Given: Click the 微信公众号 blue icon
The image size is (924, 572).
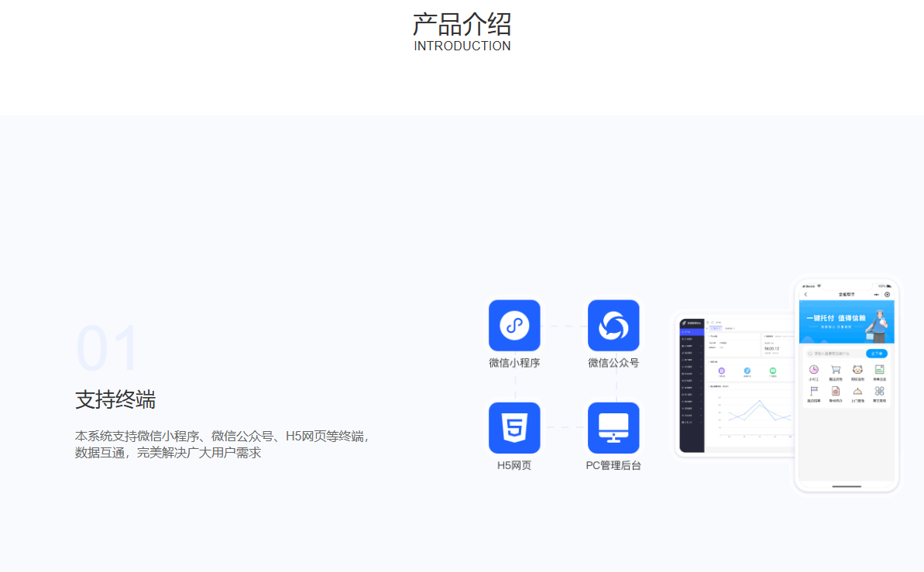Looking at the screenshot, I should (613, 325).
